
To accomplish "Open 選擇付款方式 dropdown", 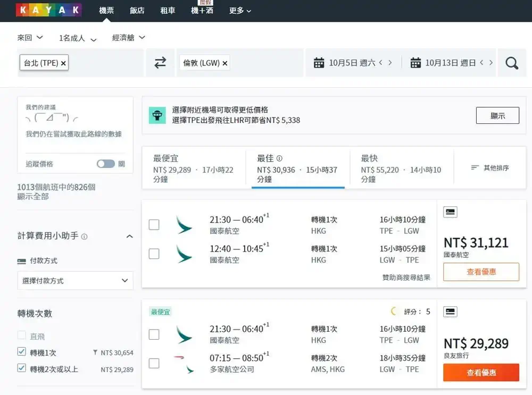I will point(75,280).
